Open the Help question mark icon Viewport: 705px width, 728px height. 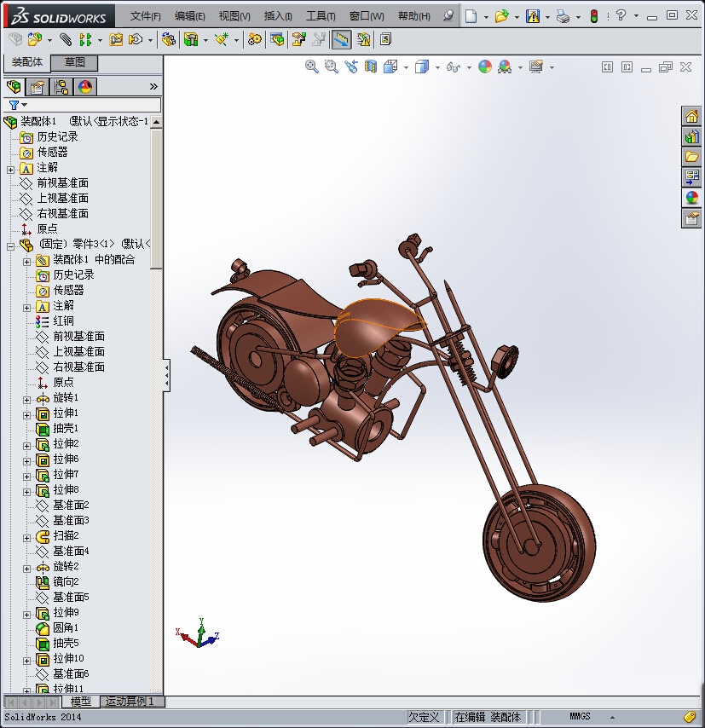[x=621, y=16]
